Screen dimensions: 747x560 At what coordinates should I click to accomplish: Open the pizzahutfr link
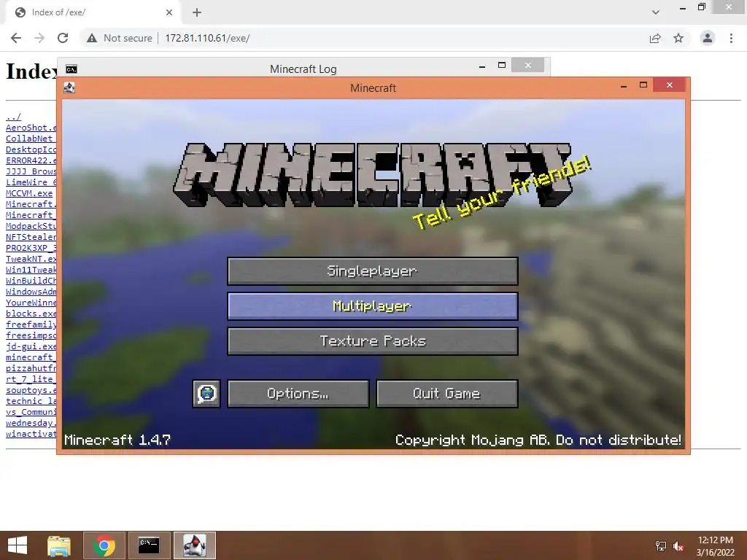31,368
